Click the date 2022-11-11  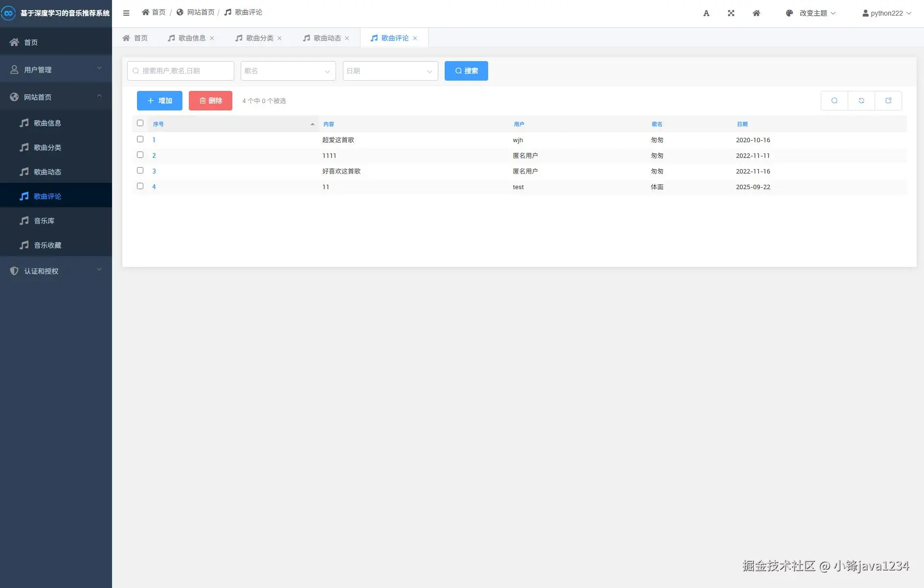753,155
